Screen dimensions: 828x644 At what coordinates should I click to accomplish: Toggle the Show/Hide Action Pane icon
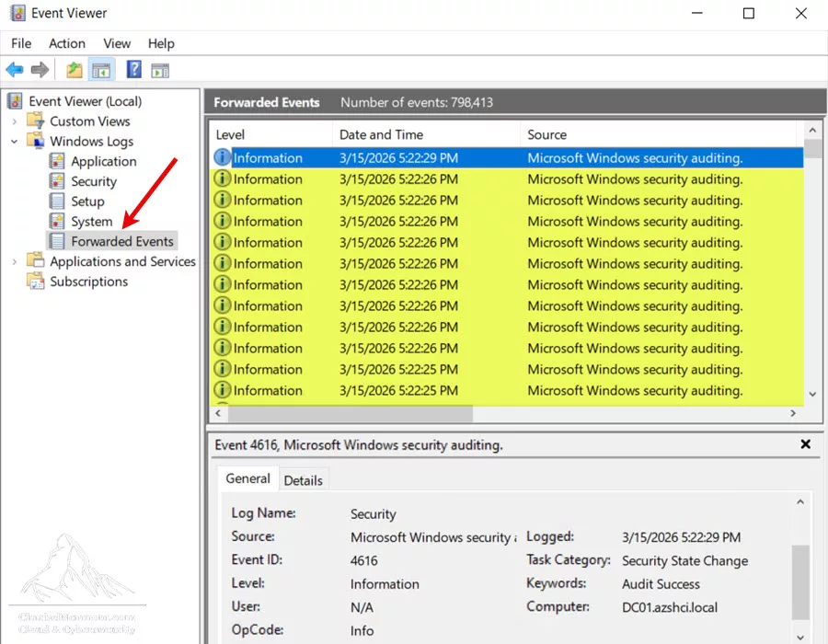pos(160,70)
